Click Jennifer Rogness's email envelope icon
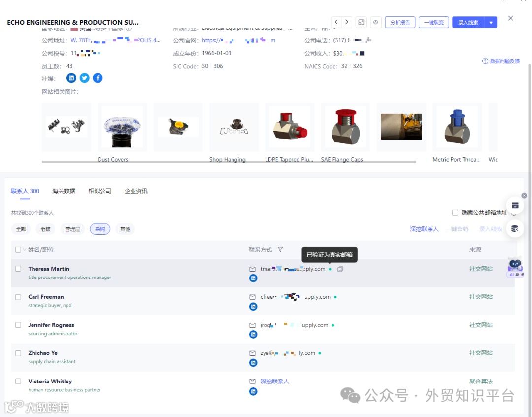The image size is (532, 417). click(x=252, y=325)
